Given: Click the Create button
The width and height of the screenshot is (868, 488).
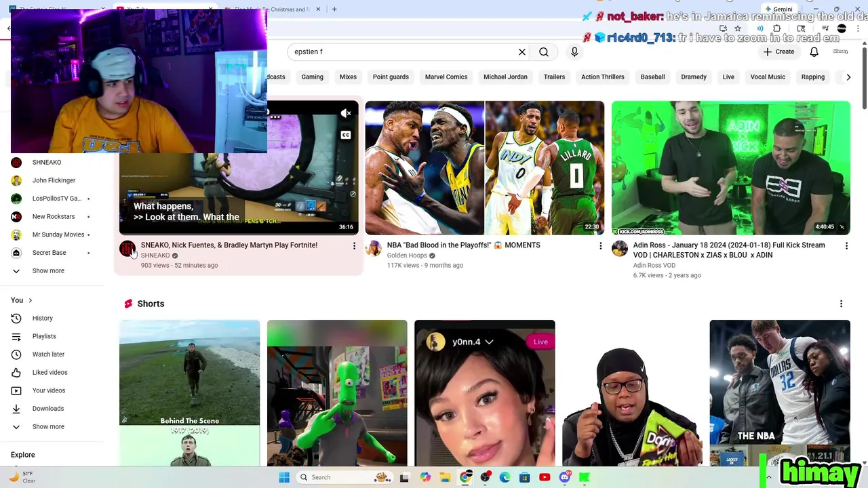Looking at the screenshot, I should [778, 52].
